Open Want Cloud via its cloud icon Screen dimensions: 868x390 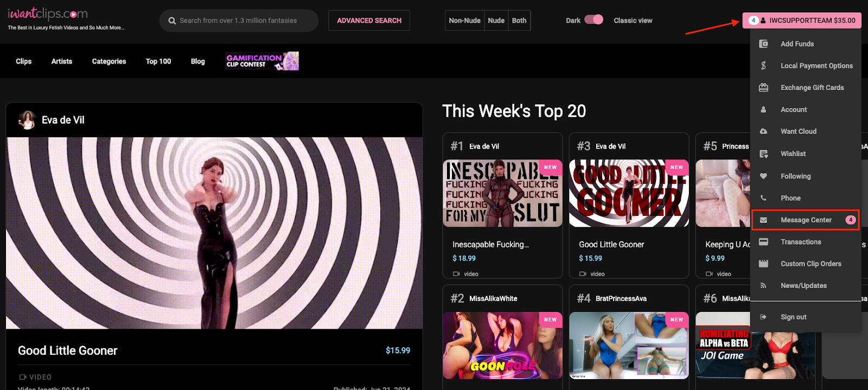tap(763, 131)
